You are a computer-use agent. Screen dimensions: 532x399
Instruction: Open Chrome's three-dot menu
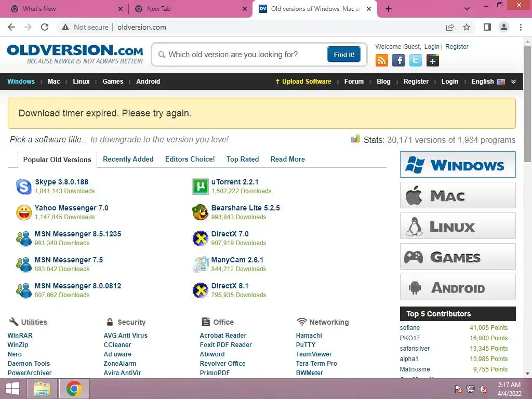pos(521,27)
